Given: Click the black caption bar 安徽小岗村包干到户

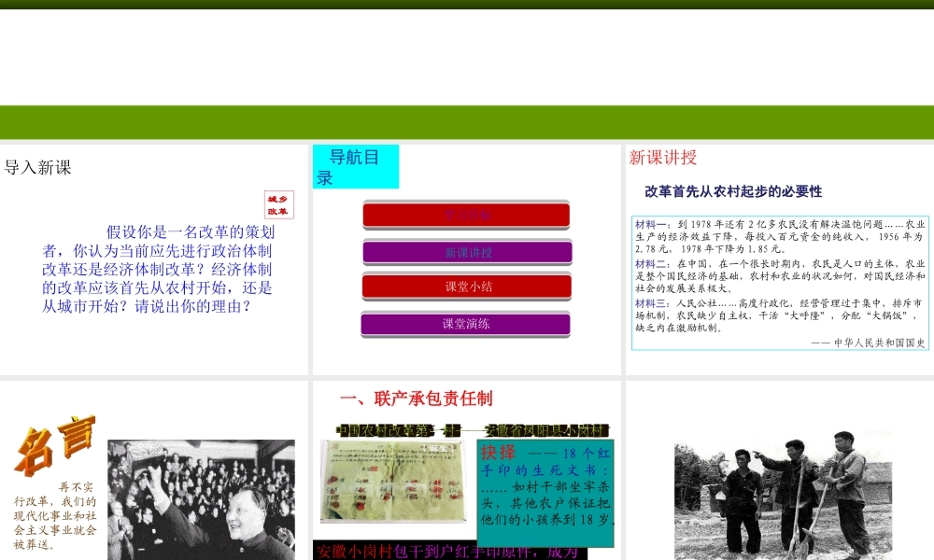Looking at the screenshot, I should pos(448,551).
